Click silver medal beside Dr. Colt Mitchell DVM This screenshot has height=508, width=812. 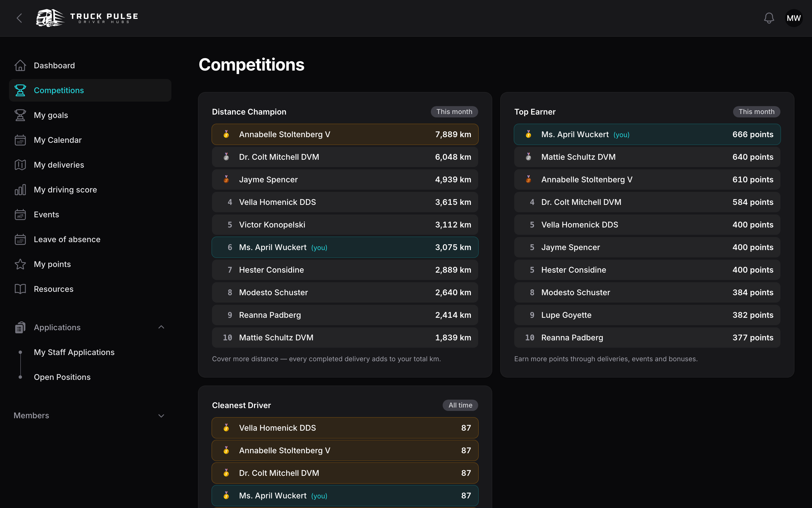coord(226,157)
